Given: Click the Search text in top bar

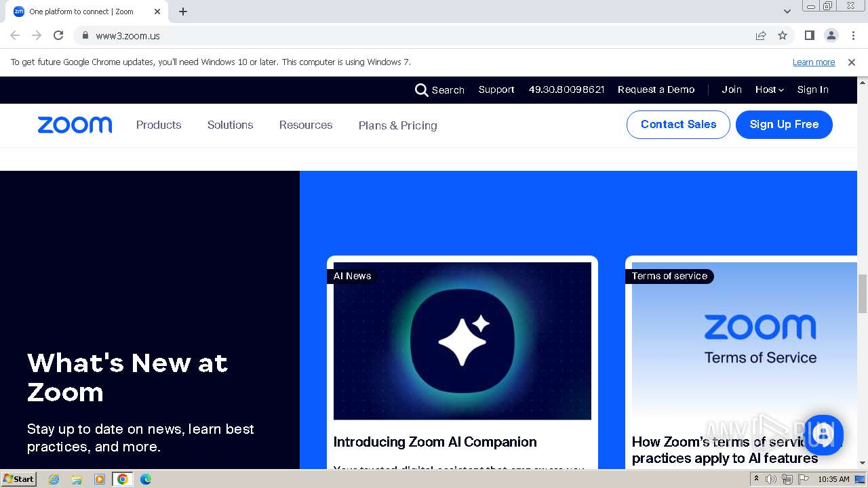Looking at the screenshot, I should (x=448, y=90).
